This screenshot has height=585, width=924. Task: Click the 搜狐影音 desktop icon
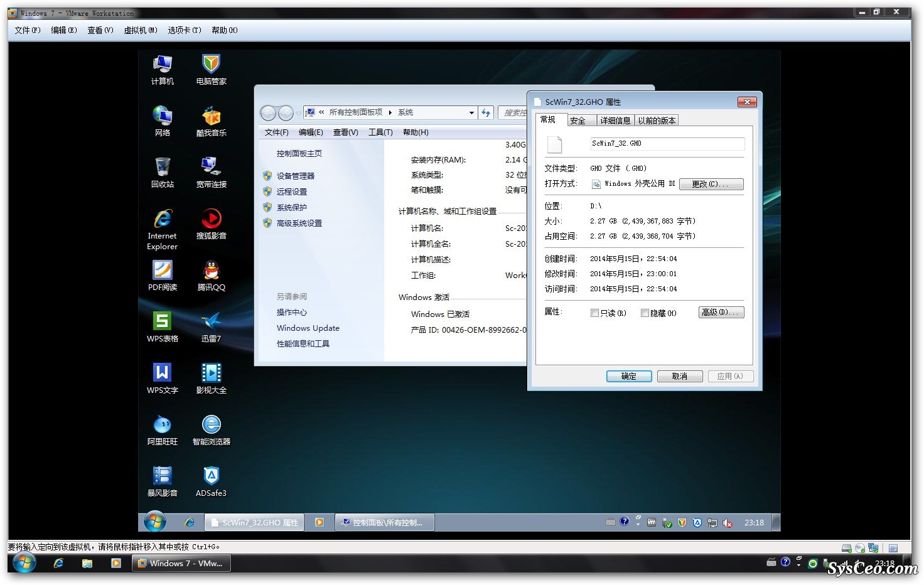[x=212, y=224]
